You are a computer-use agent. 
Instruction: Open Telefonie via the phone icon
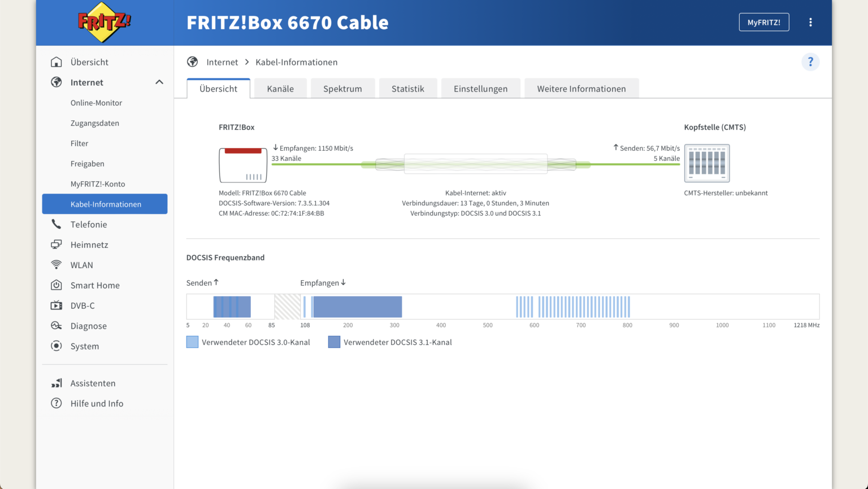[57, 224]
